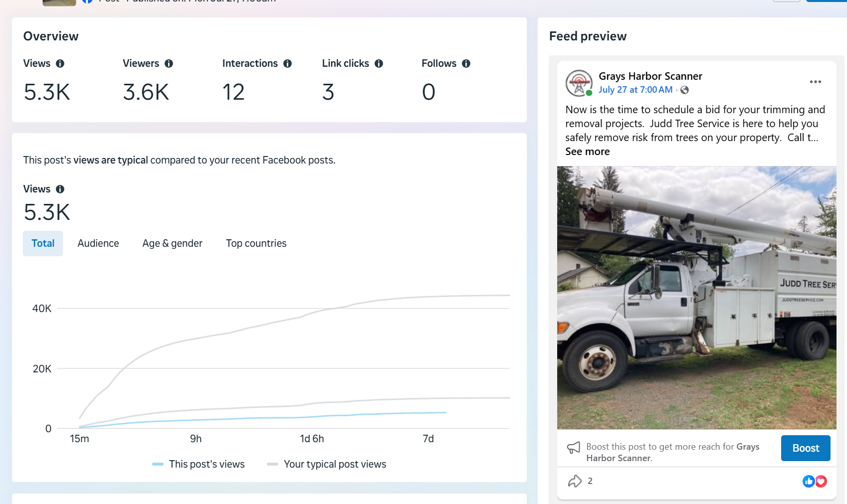Click the 1d 6h x-axis label
The height and width of the screenshot is (504, 847).
point(312,439)
